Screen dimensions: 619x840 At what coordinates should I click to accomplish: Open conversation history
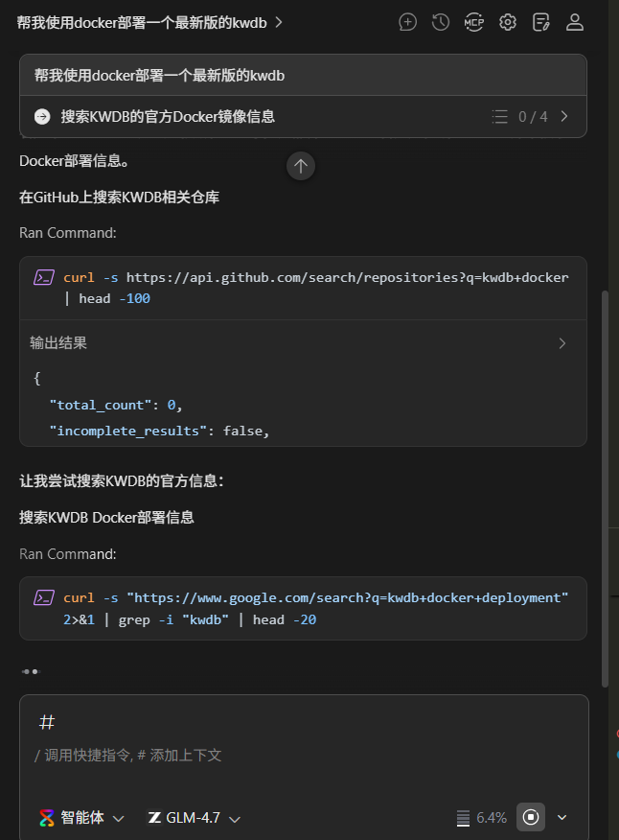point(440,21)
